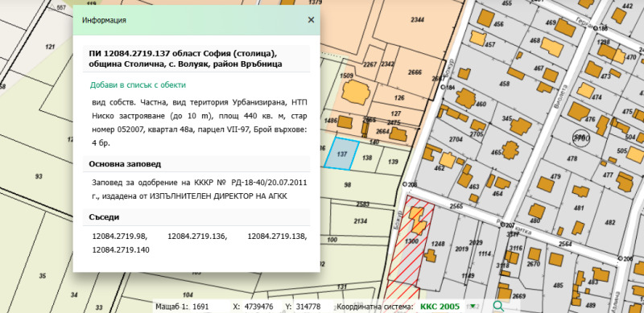The width and height of the screenshot is (644, 313).
Task: Click the building in parcel 465
Action: pyautogui.click(x=510, y=150)
